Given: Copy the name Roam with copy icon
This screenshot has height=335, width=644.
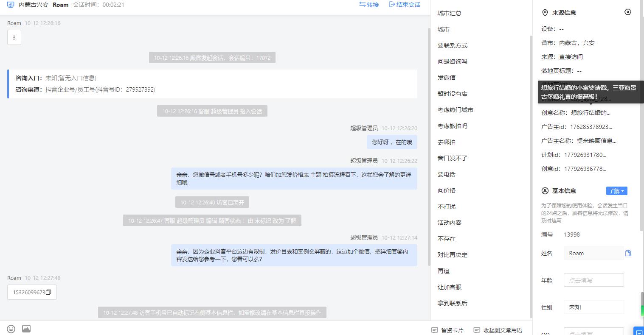Looking at the screenshot, I should [x=628, y=253].
